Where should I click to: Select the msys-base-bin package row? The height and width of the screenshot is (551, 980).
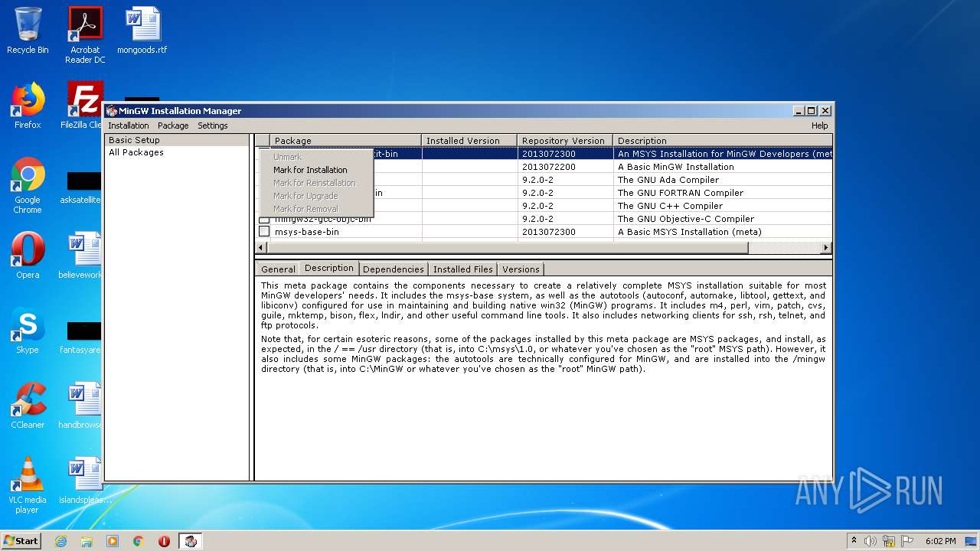coord(544,232)
